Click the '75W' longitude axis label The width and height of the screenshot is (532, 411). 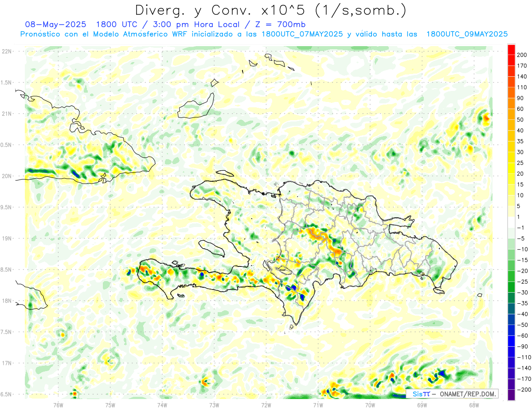click(x=110, y=405)
